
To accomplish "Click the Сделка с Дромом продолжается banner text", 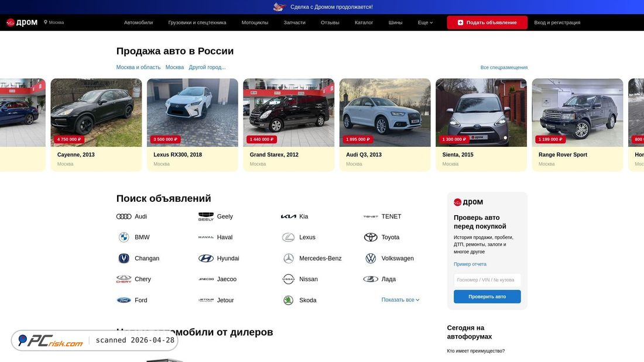I will [x=331, y=7].
